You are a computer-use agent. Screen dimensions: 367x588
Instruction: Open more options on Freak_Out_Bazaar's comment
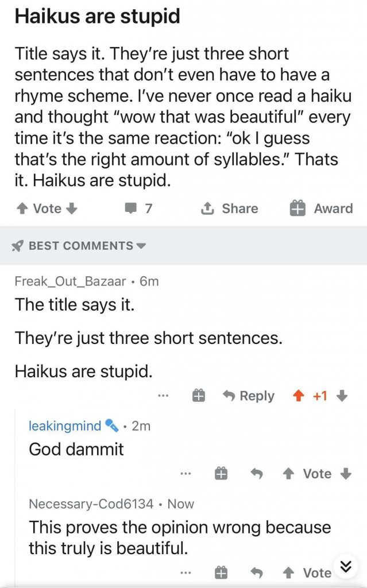point(163,396)
